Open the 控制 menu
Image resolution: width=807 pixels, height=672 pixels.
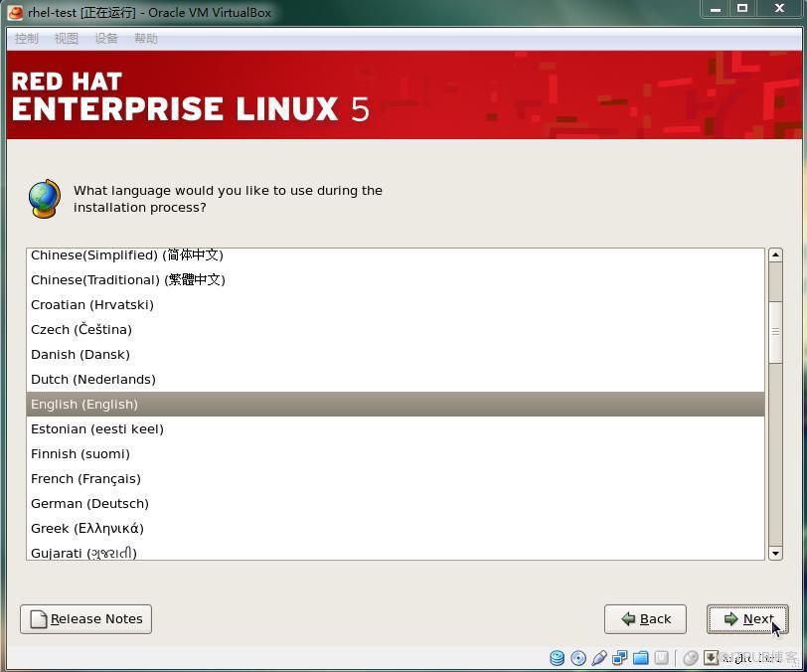[x=26, y=39]
